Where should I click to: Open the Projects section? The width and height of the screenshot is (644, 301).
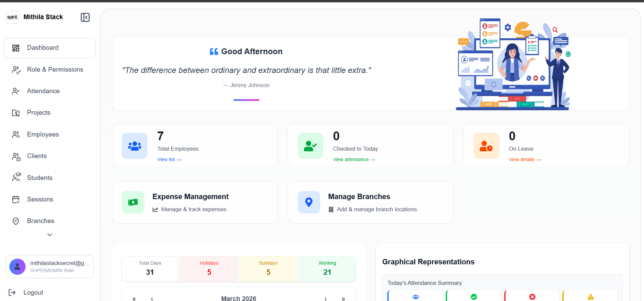(50, 113)
